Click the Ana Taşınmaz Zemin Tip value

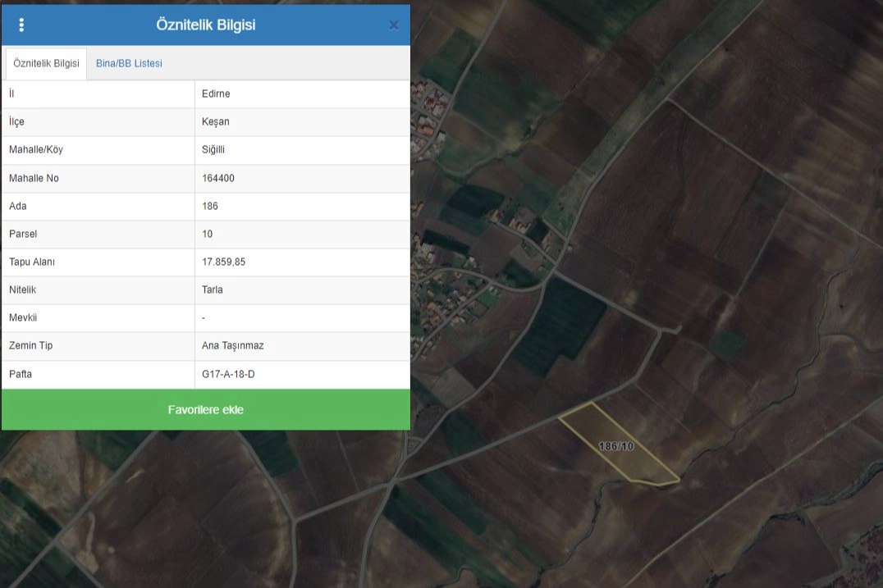(233, 345)
